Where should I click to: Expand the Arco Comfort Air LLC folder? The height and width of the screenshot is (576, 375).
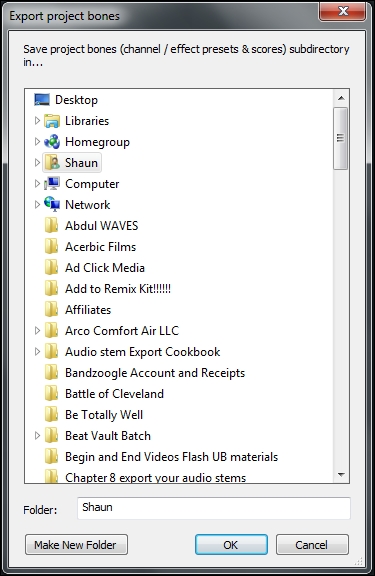(x=37, y=331)
